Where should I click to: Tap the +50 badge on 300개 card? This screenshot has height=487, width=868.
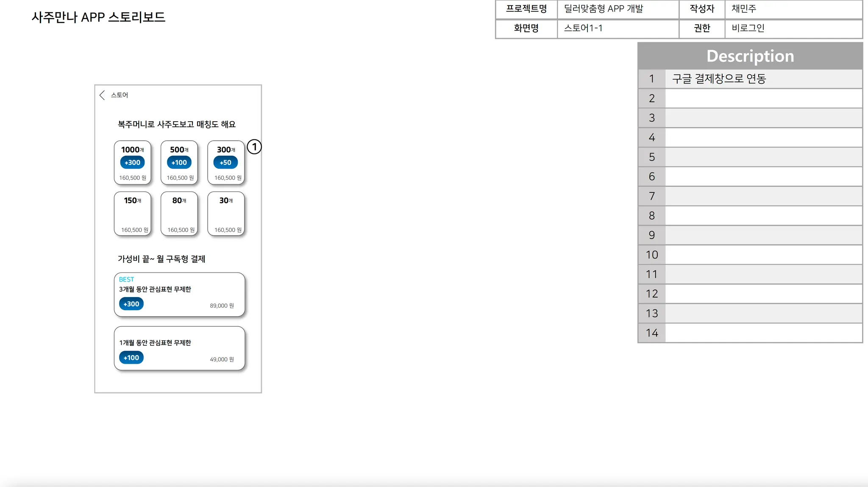point(225,162)
